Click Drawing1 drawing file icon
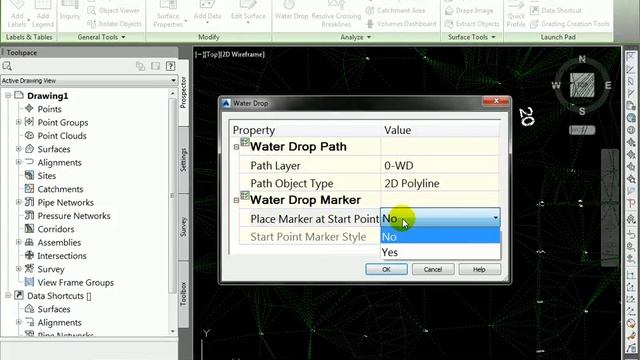 tap(19, 96)
